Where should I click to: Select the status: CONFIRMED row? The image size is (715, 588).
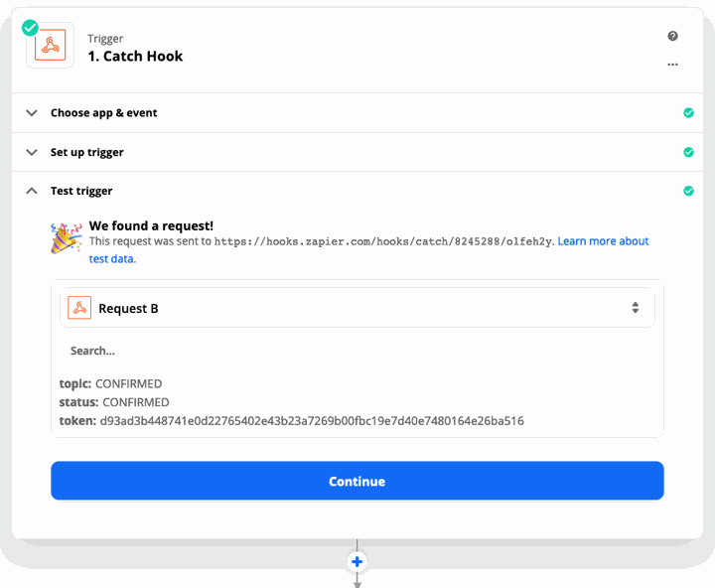(114, 402)
